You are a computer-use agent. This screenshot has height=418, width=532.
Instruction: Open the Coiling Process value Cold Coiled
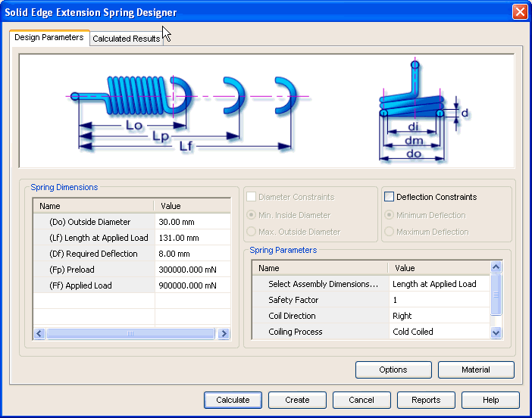tap(440, 332)
